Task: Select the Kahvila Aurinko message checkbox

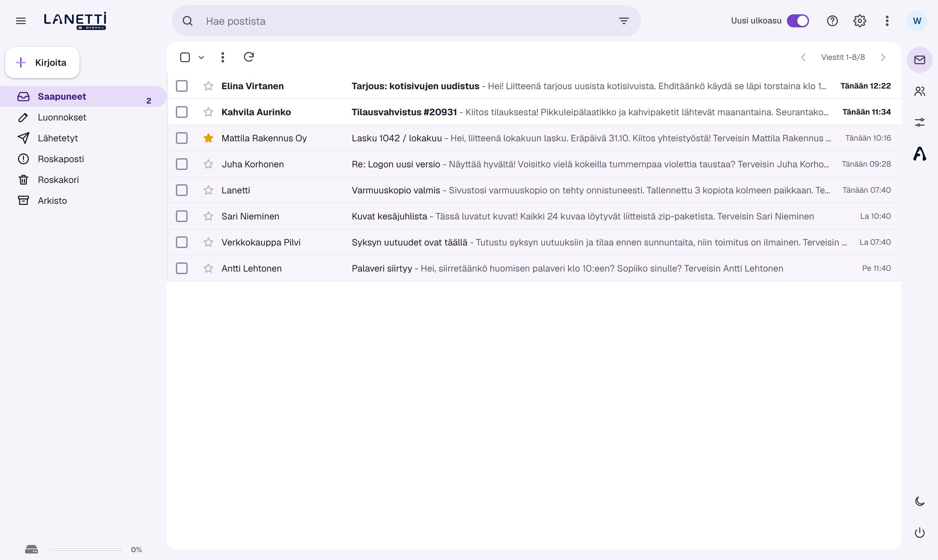Action: pyautogui.click(x=181, y=112)
